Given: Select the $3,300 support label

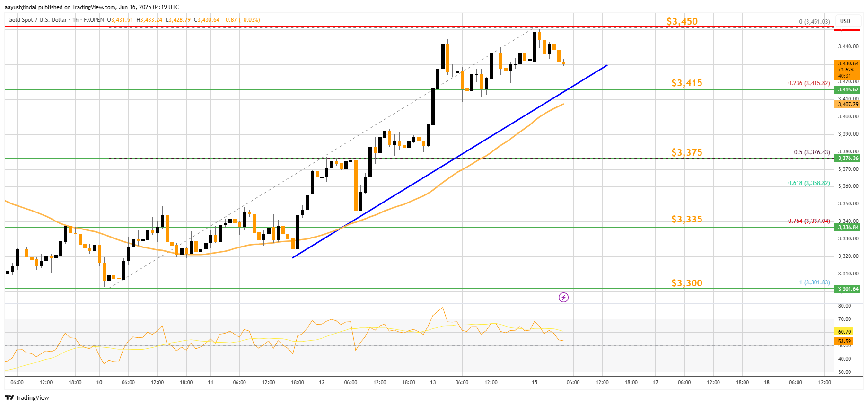Looking at the screenshot, I should 687,283.
